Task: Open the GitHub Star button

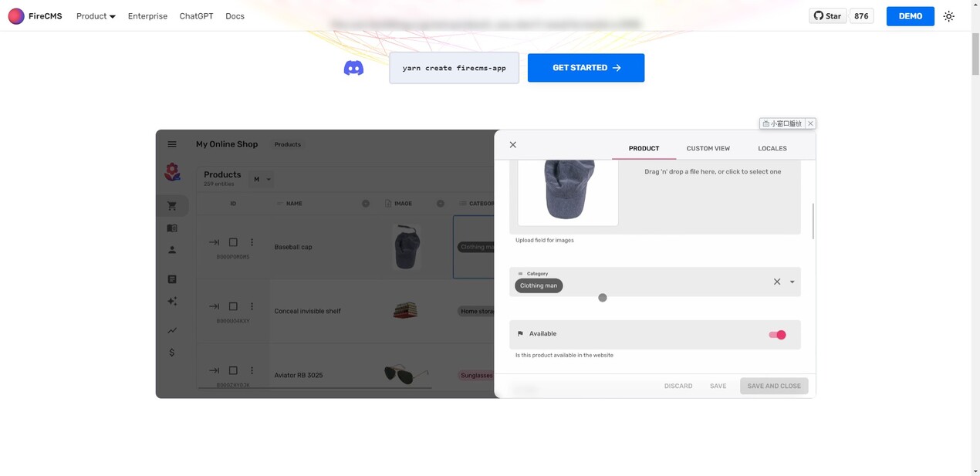Action: [x=827, y=16]
